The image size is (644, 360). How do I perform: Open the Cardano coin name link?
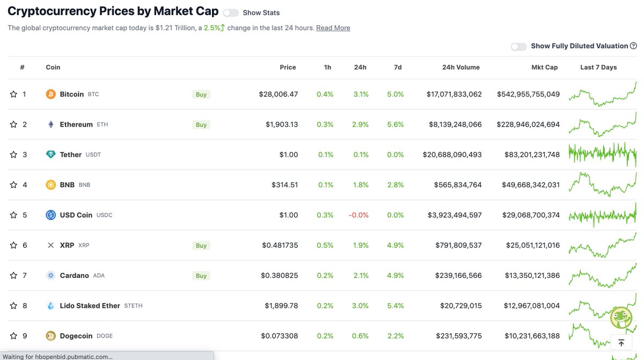[x=75, y=275]
